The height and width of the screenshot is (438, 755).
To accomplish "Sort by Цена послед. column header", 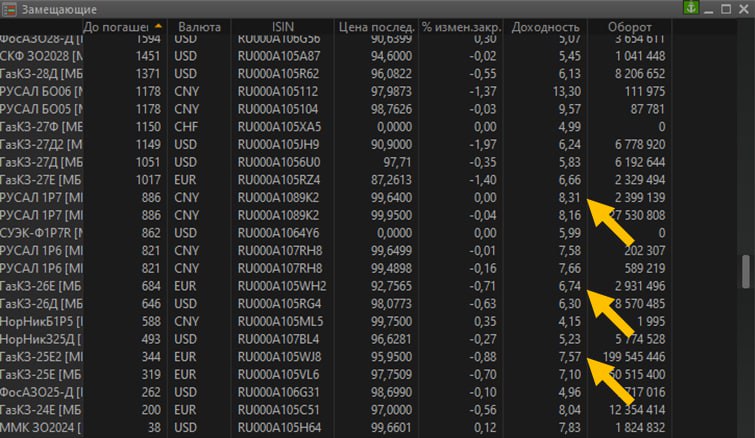I will coord(377,27).
